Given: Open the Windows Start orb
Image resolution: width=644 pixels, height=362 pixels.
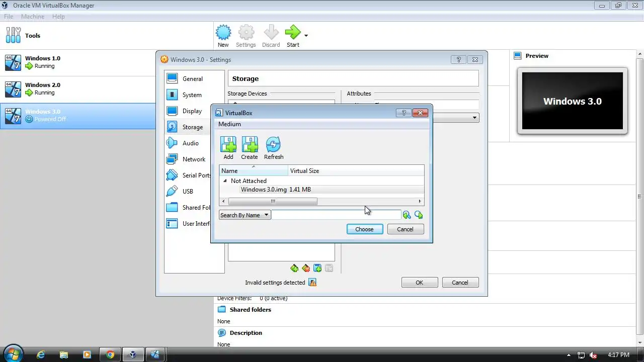Looking at the screenshot, I should coord(13,354).
